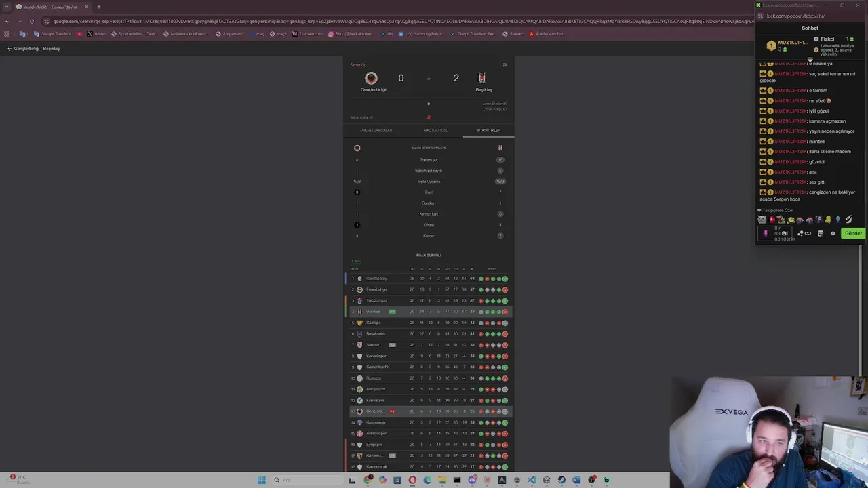868x488 pixels.
Task: Close the gençlerbirliği Google search tab
Action: pos(87,7)
